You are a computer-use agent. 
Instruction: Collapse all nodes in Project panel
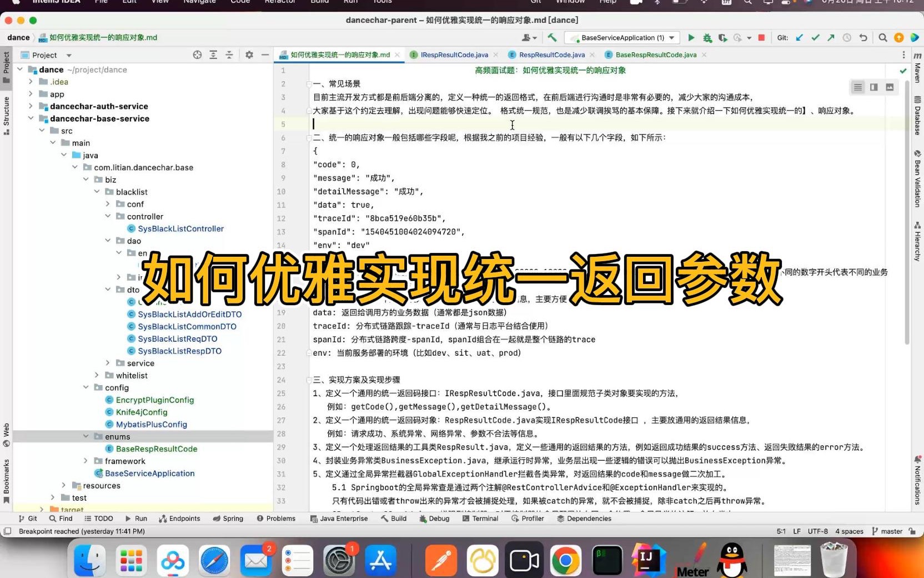[229, 55]
